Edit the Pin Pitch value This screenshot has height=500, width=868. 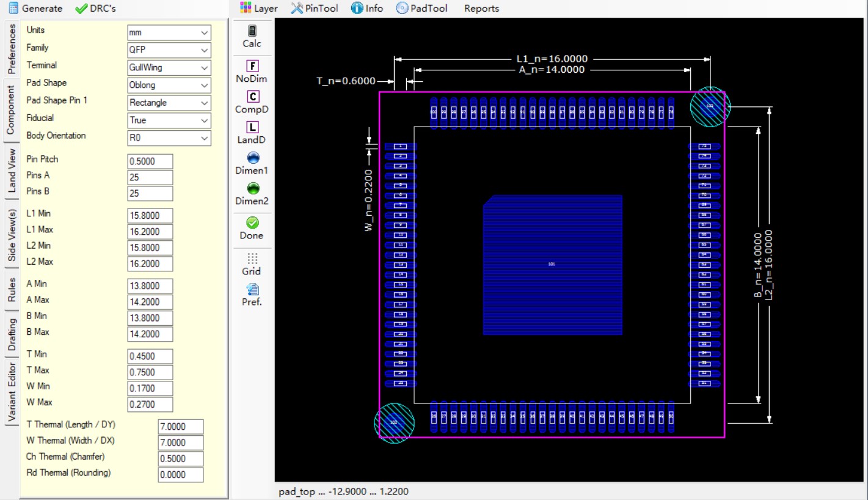pyautogui.click(x=151, y=160)
